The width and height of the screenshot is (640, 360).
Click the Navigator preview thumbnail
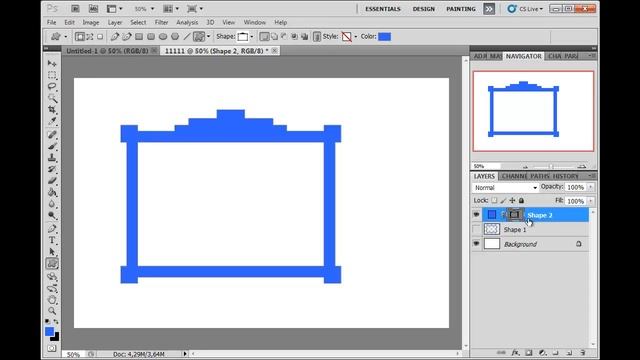coord(533,111)
